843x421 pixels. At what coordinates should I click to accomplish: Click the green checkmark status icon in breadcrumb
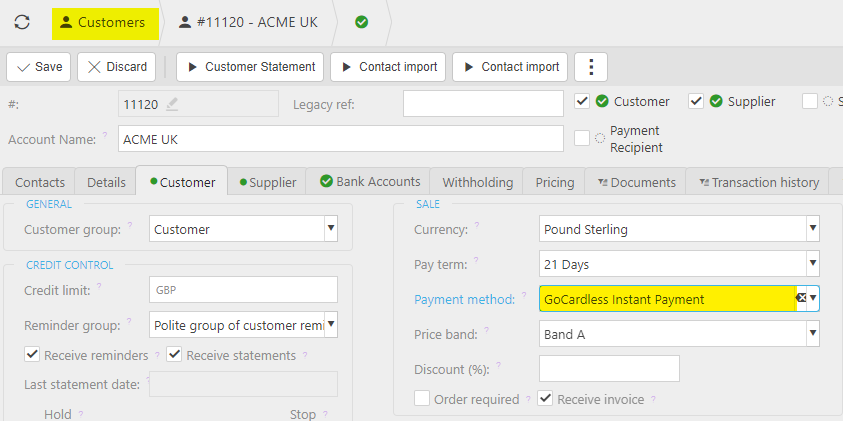pos(361,22)
